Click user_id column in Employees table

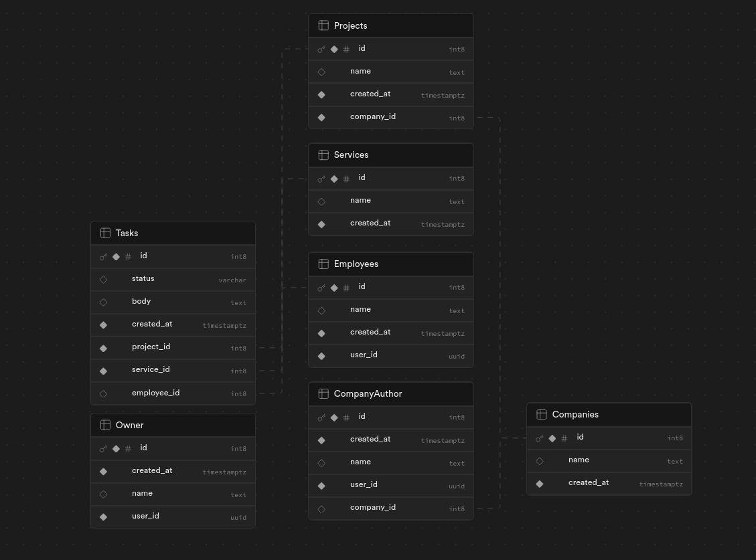coord(391,356)
